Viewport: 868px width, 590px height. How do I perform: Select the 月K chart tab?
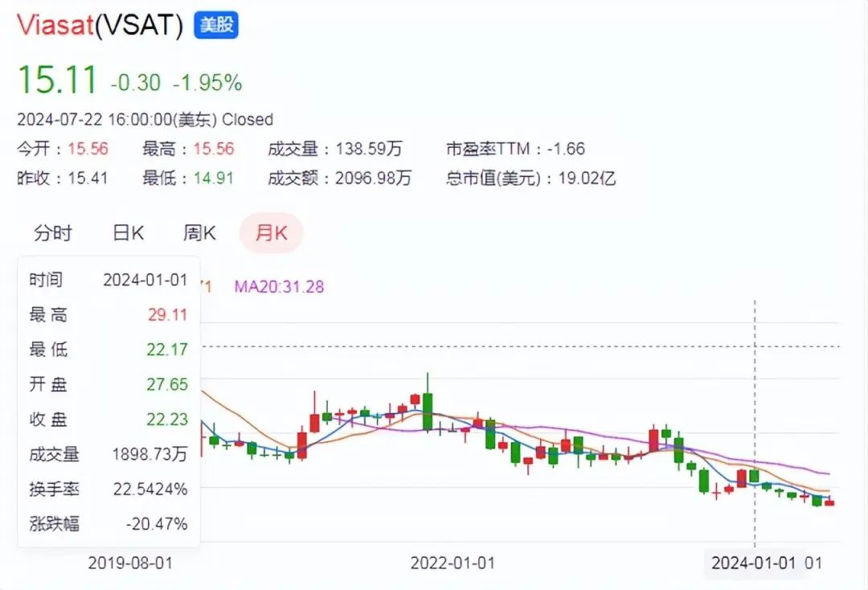click(x=272, y=233)
